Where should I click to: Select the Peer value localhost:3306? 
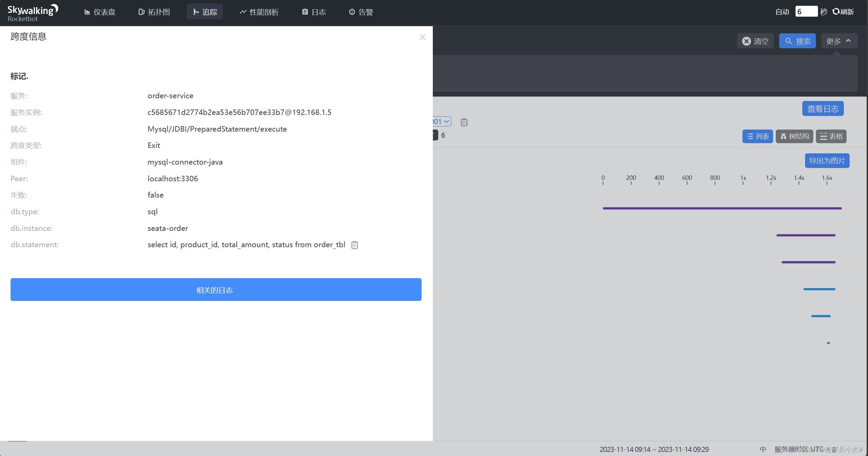(x=173, y=179)
